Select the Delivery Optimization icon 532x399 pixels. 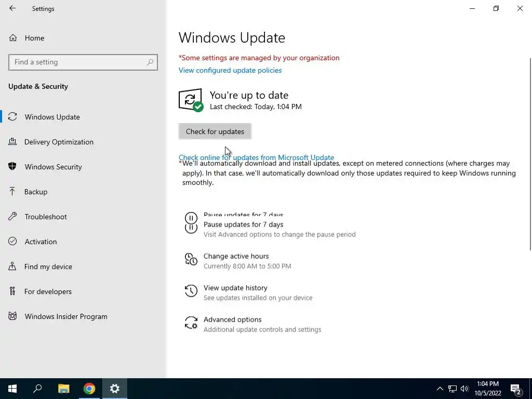(x=12, y=142)
